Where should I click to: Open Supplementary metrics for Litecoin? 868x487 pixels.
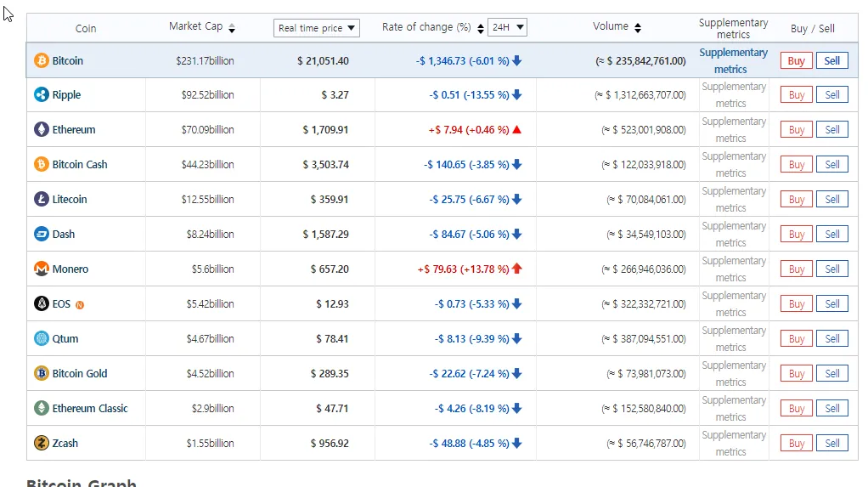pos(734,200)
